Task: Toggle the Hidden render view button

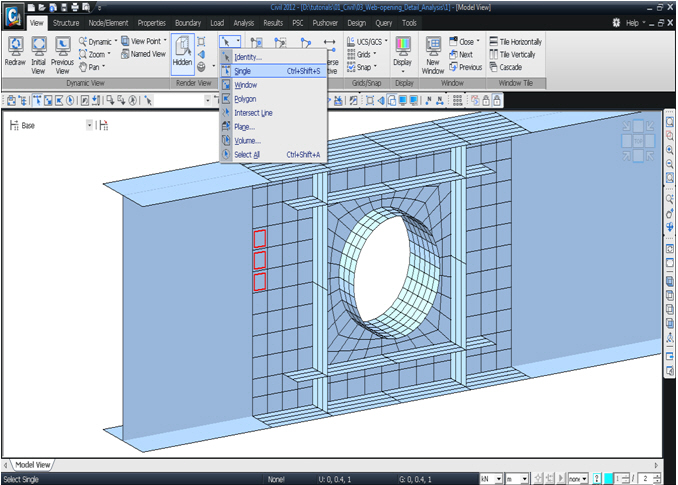Action: 182,52
